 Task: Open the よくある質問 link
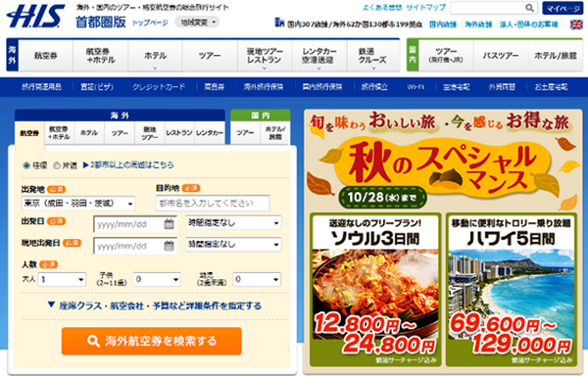tap(382, 8)
